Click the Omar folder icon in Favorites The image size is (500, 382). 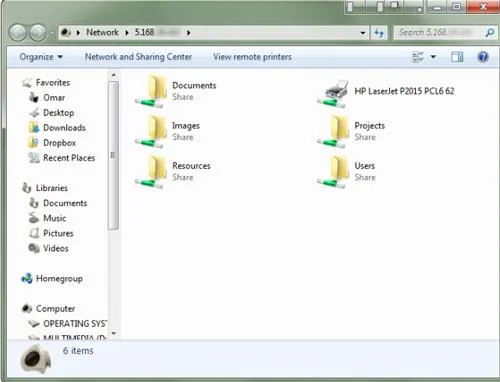point(34,97)
